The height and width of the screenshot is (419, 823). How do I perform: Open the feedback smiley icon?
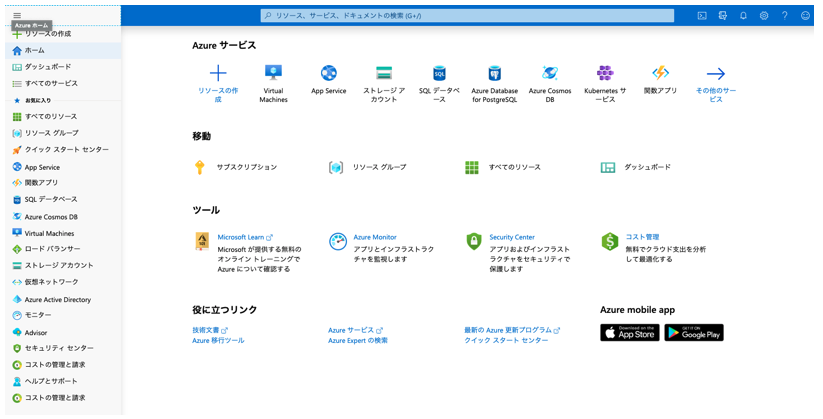805,16
